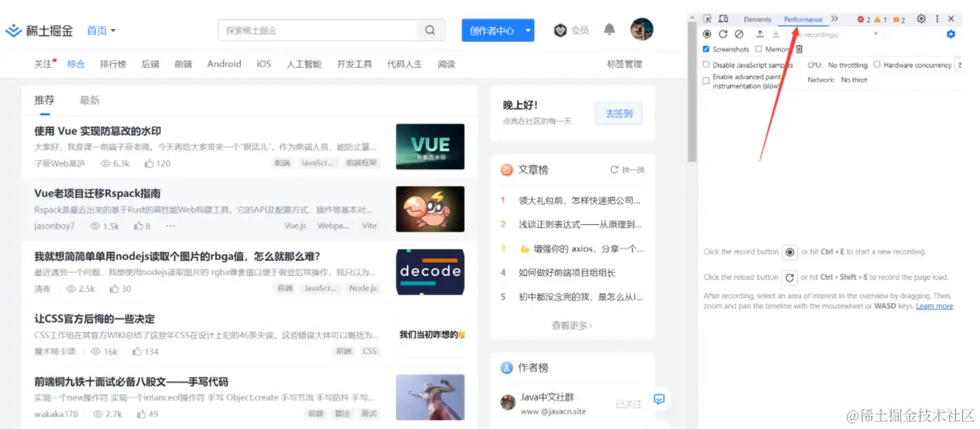Click the three-dot icon in jsonboy7 row
The image size is (980, 429).
tap(170, 226)
